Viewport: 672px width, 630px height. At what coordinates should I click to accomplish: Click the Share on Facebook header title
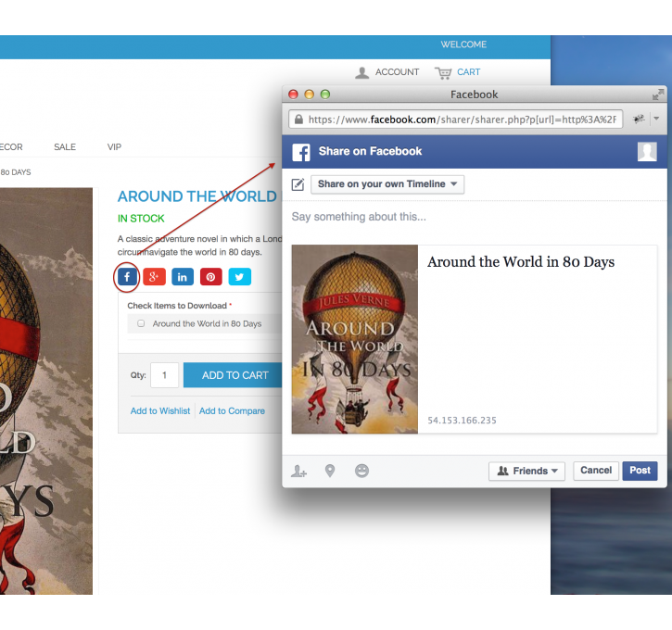click(x=370, y=151)
